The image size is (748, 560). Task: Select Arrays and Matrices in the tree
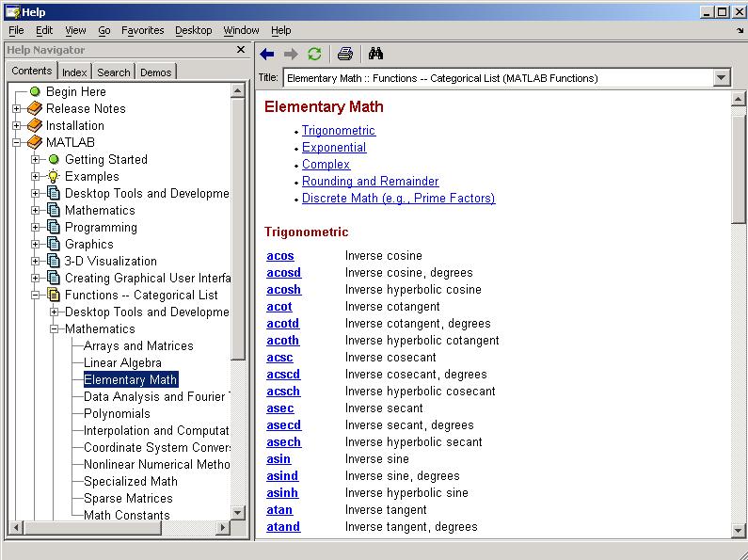click(x=138, y=345)
